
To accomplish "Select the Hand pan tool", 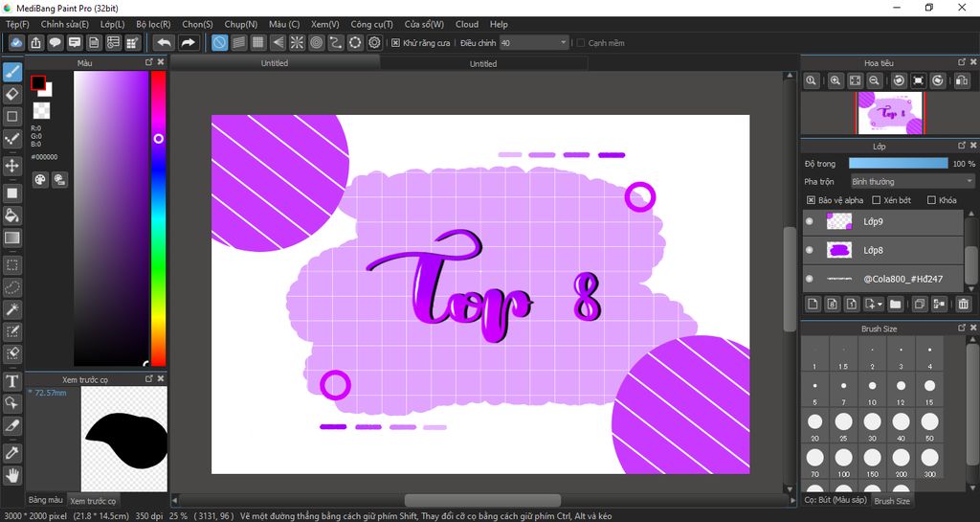I will pyautogui.click(x=11, y=476).
